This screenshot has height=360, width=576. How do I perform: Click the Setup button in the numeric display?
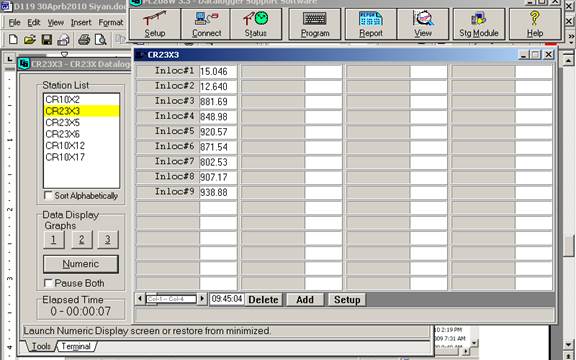tap(347, 300)
